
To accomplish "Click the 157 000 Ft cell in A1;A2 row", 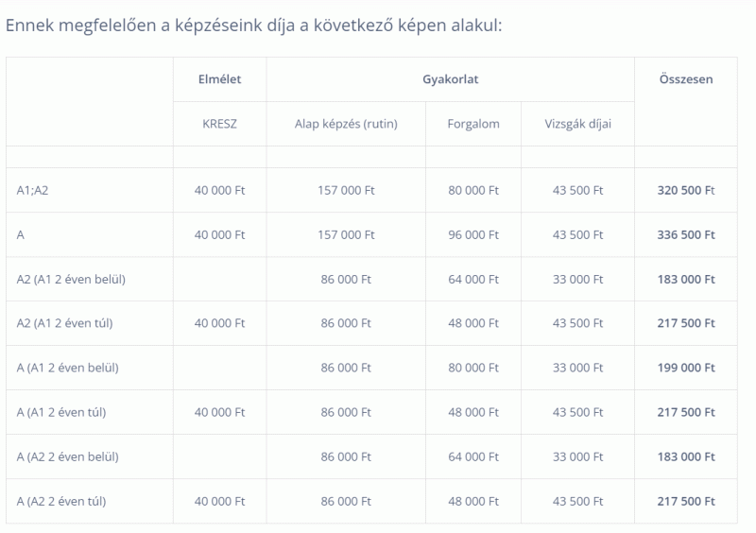I will (x=346, y=191).
